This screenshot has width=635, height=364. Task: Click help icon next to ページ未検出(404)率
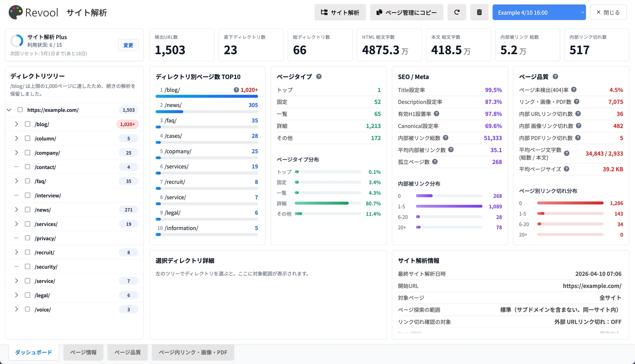574,90
